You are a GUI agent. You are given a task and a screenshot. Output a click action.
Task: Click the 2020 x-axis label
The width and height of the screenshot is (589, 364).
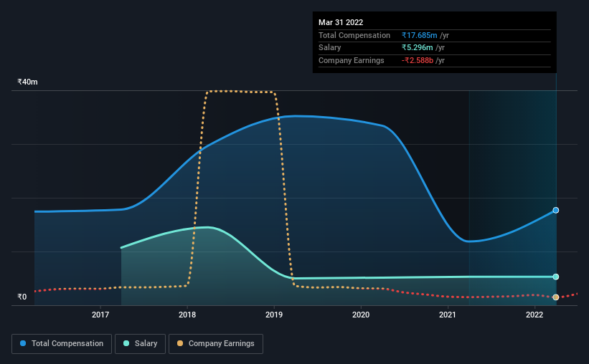click(x=361, y=315)
